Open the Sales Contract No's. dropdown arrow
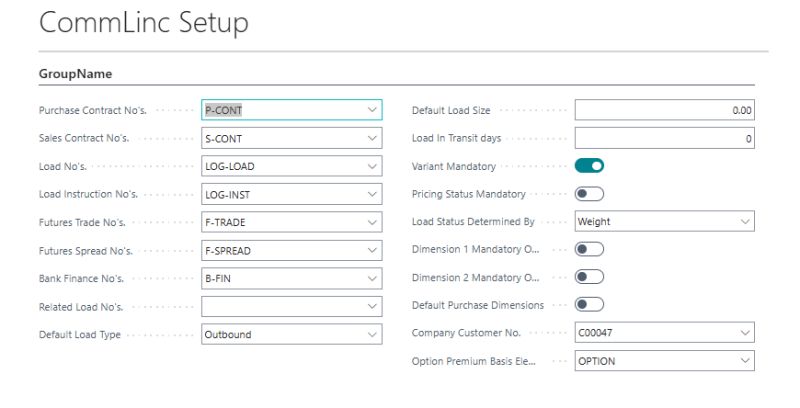The height and width of the screenshot is (408, 800). click(x=372, y=138)
